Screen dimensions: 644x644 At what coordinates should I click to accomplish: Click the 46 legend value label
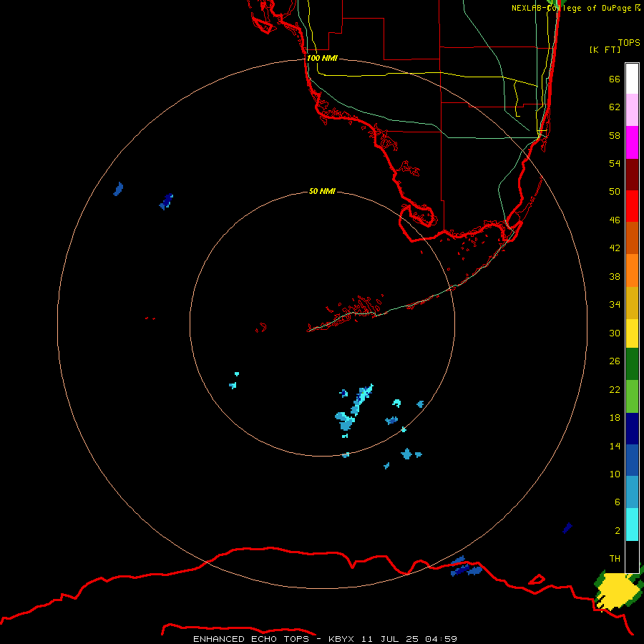tap(615, 220)
